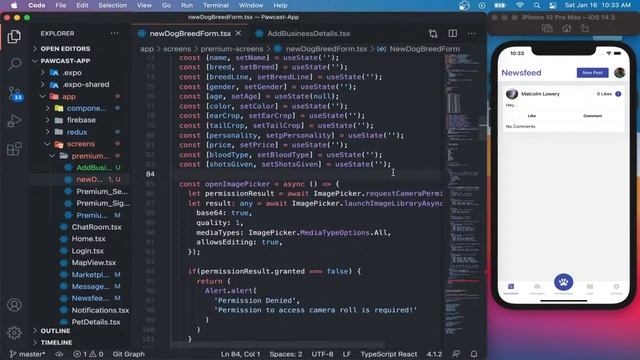Open editor more actions ellipsis
640x360 pixels.
point(471,33)
